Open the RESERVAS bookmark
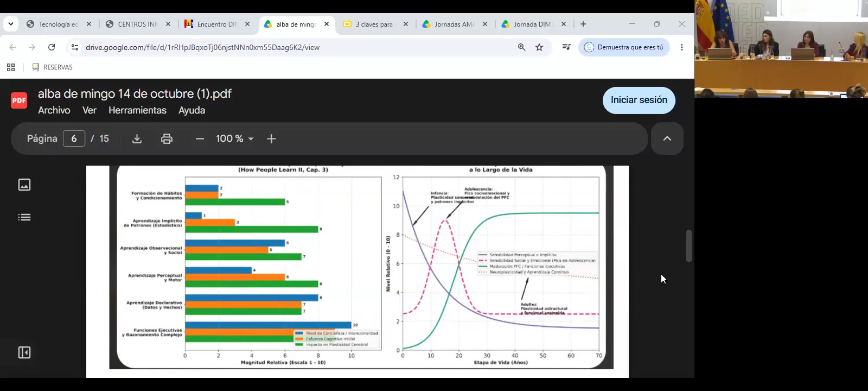Viewport: 868px width, 391px height. [52, 67]
